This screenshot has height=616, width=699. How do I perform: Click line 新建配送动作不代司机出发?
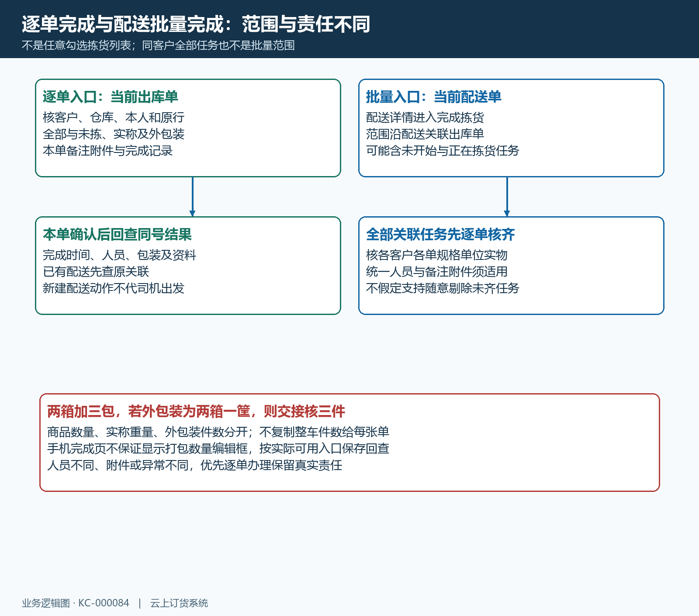pyautogui.click(x=114, y=288)
